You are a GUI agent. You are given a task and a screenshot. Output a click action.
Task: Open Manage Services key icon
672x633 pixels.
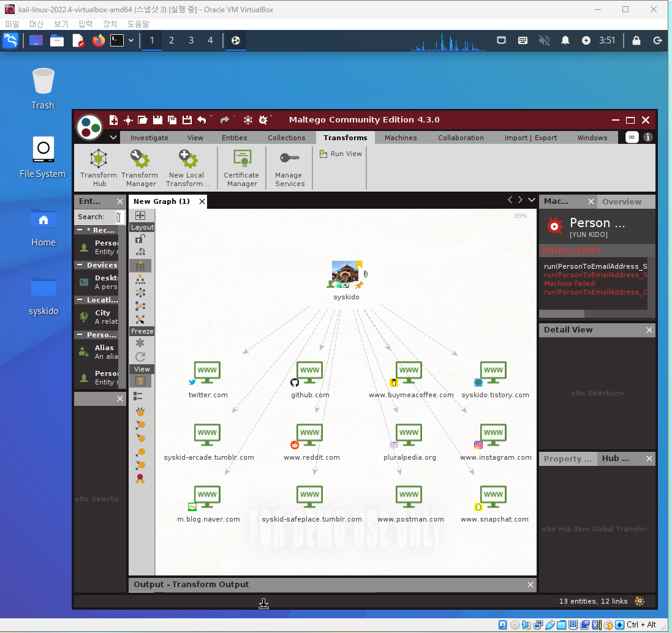290,157
